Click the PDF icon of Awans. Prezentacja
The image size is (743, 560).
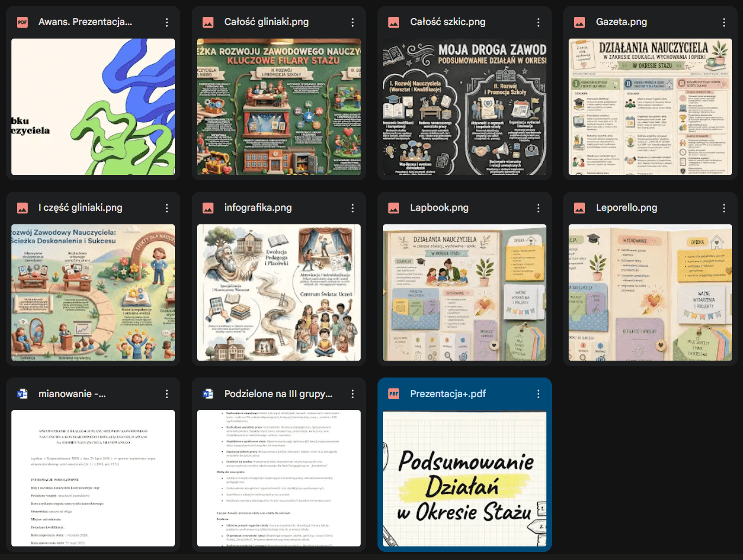click(x=22, y=22)
